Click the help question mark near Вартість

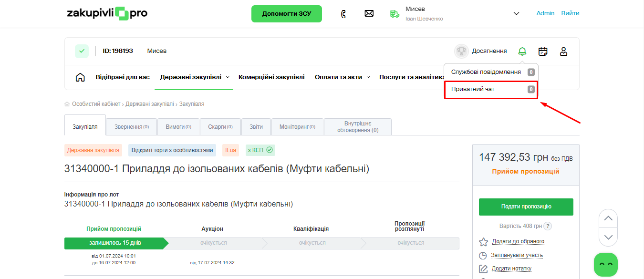pyautogui.click(x=548, y=226)
